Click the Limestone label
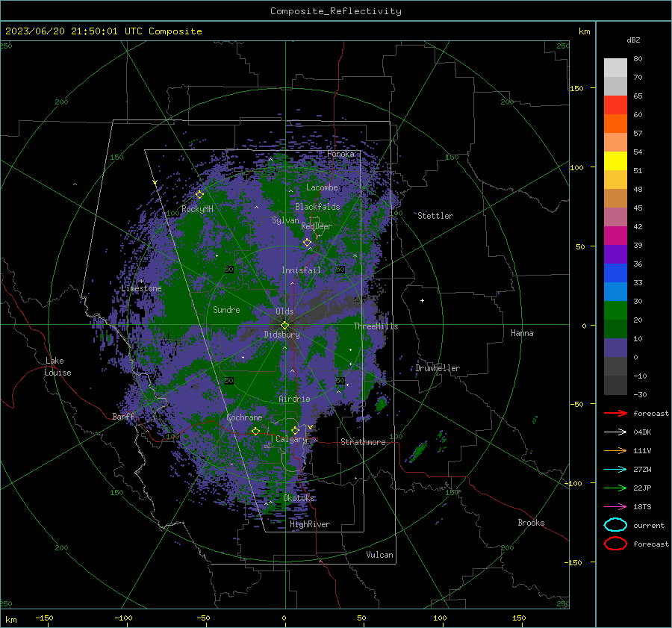This screenshot has width=672, height=628. pyautogui.click(x=141, y=288)
